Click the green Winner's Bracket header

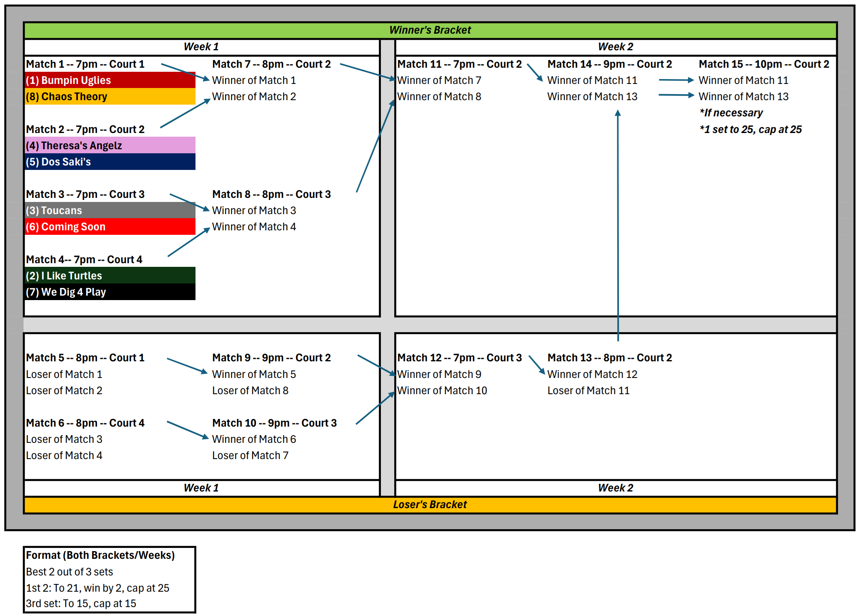coord(430,30)
